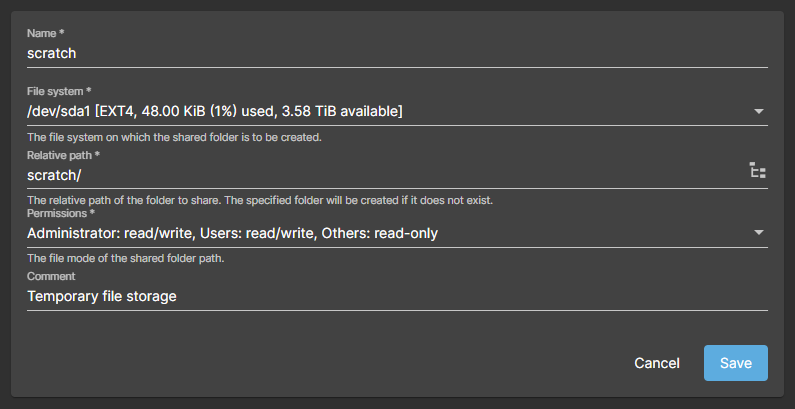
Task: Cancel the shared folder dialog
Action: 657,363
